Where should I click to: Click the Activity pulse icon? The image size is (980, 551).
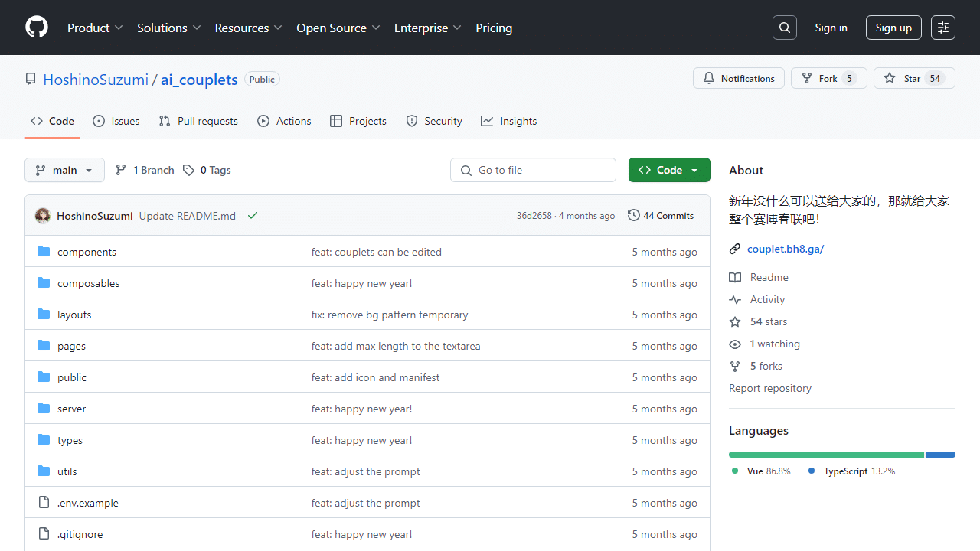tap(735, 299)
